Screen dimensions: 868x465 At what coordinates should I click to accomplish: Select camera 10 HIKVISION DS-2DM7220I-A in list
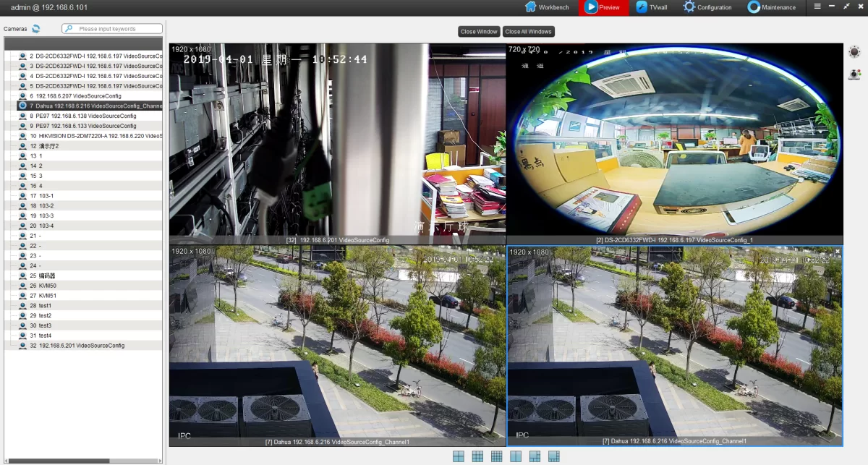[94, 136]
